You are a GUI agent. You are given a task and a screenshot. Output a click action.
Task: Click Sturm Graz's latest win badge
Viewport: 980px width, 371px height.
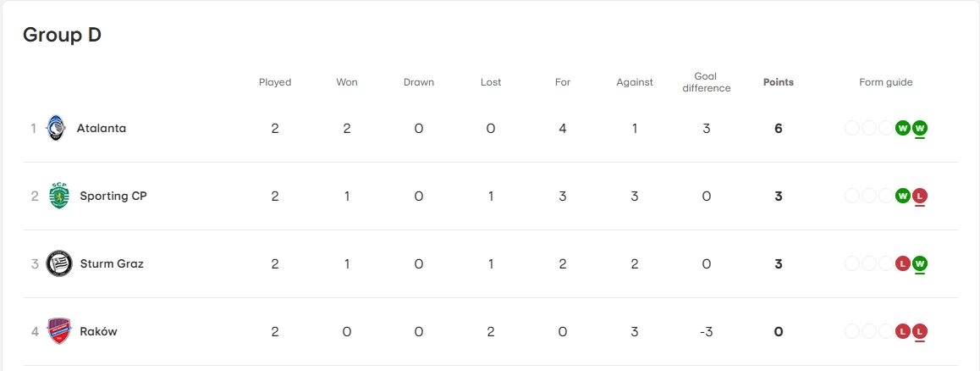coord(920,263)
